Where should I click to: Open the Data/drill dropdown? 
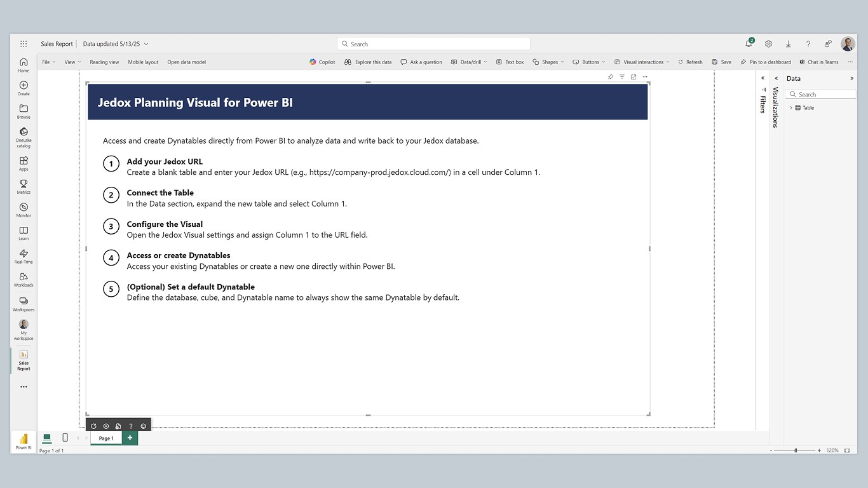point(469,62)
